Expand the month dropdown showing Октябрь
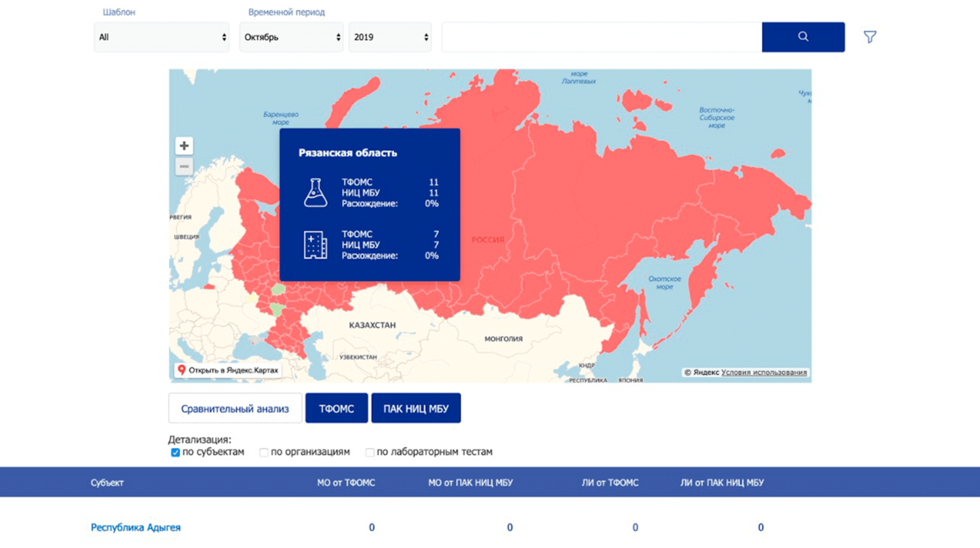Viewport: 980px width, 548px height. click(x=291, y=37)
